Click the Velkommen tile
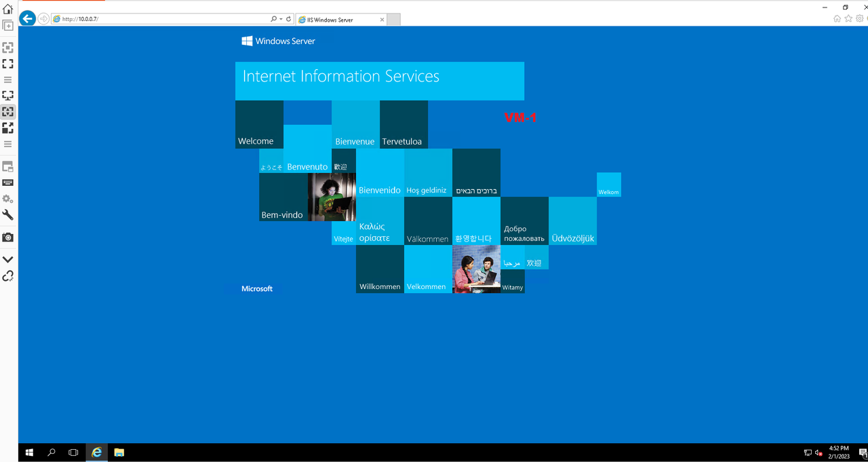 [x=428, y=269]
